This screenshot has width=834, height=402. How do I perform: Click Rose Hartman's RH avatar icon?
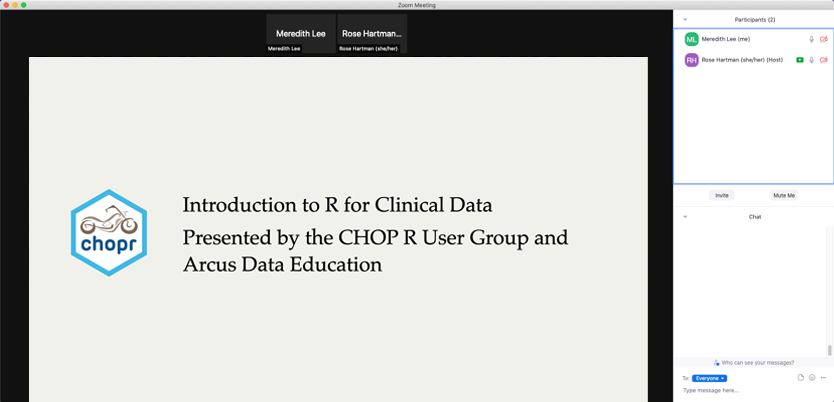point(691,60)
